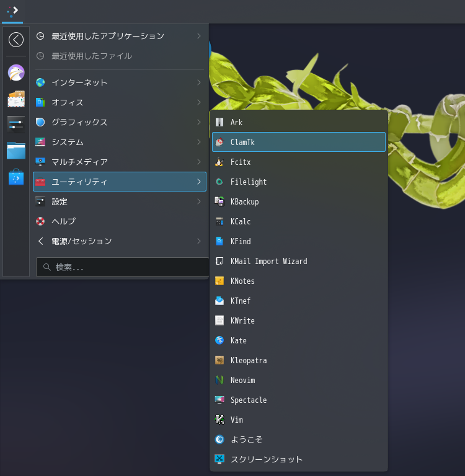The height and width of the screenshot is (476, 465).
Task: Click the magnifier icon in search box
Action: coord(46,267)
